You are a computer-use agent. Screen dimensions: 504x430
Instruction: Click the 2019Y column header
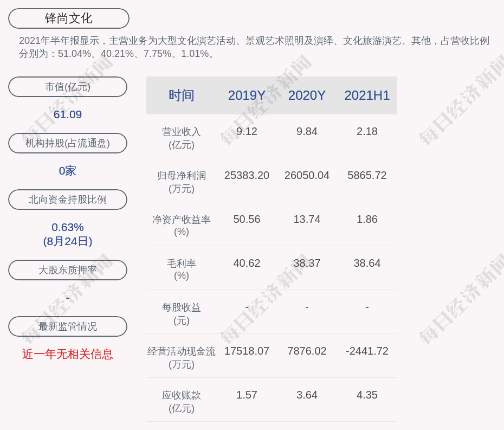(x=247, y=95)
